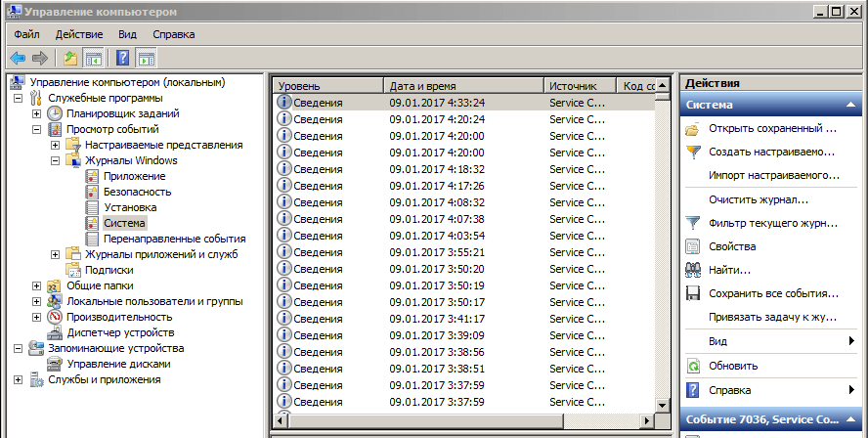Image resolution: width=868 pixels, height=438 pixels.
Task: Collapse the Журналы Windows node
Action: click(x=56, y=160)
